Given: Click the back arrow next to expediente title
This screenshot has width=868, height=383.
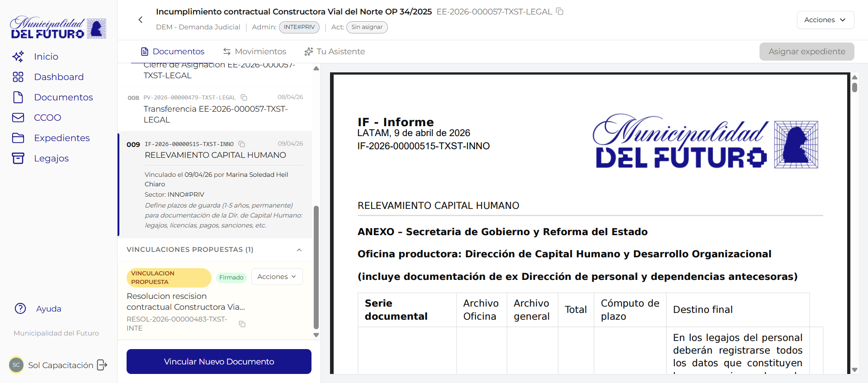Looking at the screenshot, I should (x=140, y=20).
